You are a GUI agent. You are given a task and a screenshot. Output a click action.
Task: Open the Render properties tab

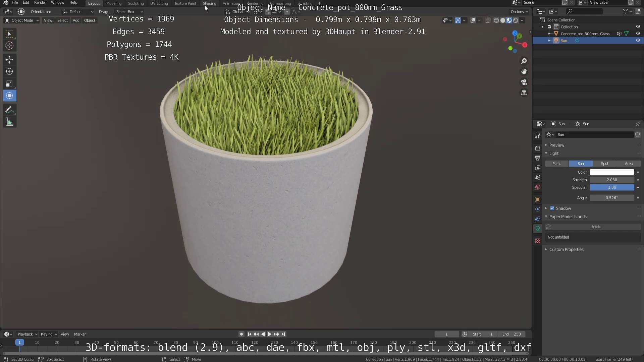[x=538, y=148]
